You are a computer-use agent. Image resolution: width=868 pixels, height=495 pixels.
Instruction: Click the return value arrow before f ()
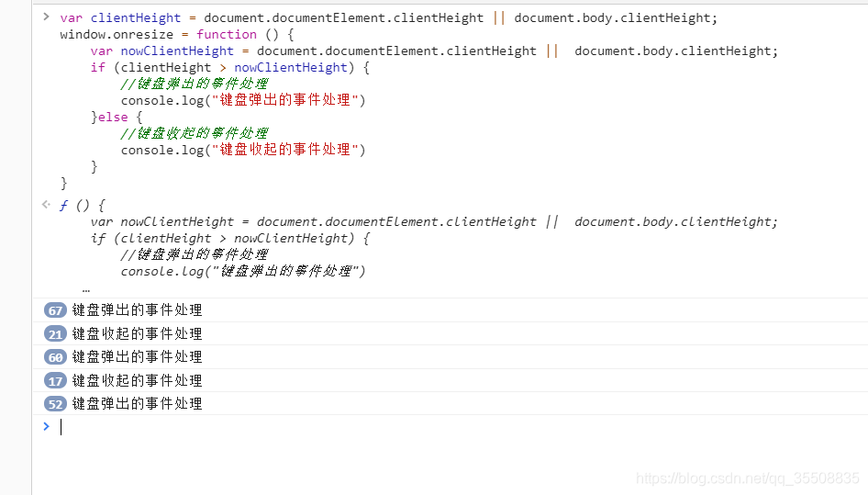tap(47, 205)
